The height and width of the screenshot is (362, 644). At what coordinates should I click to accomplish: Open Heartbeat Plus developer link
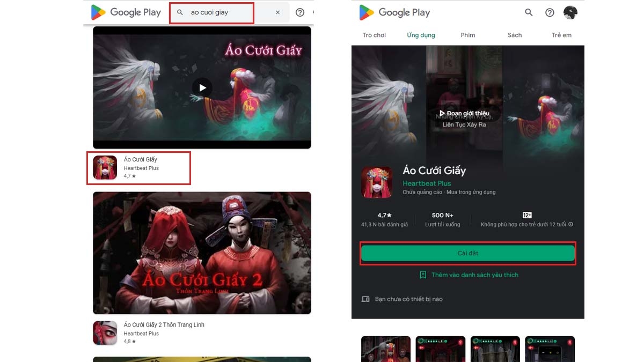(427, 183)
